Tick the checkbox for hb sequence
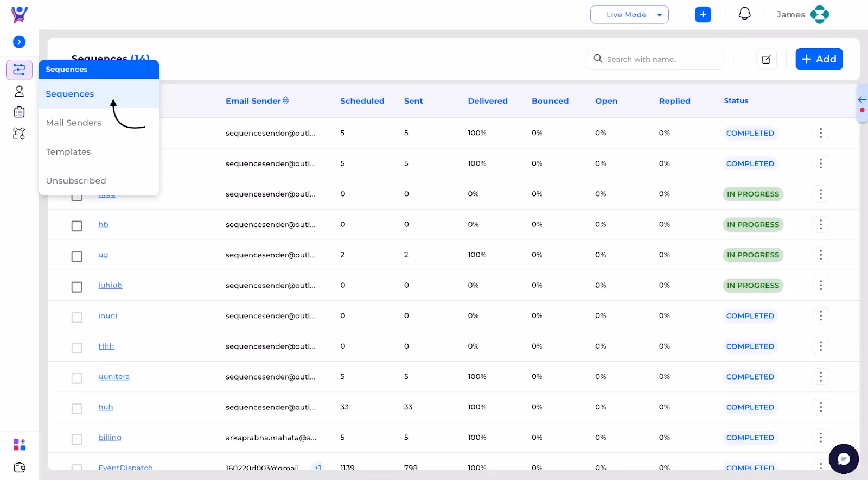Screen dimensions: 868x480 pos(77,225)
